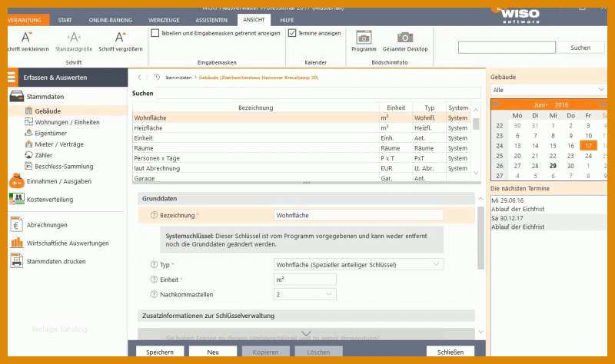Click Standardgröße font icon
Image resolution: width=615 pixels, height=364 pixels.
pyautogui.click(x=74, y=37)
